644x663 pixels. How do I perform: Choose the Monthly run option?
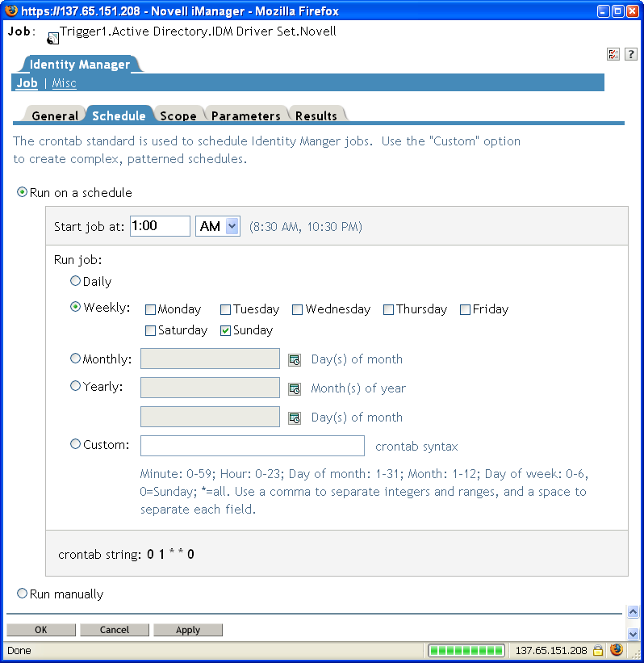pos(75,358)
